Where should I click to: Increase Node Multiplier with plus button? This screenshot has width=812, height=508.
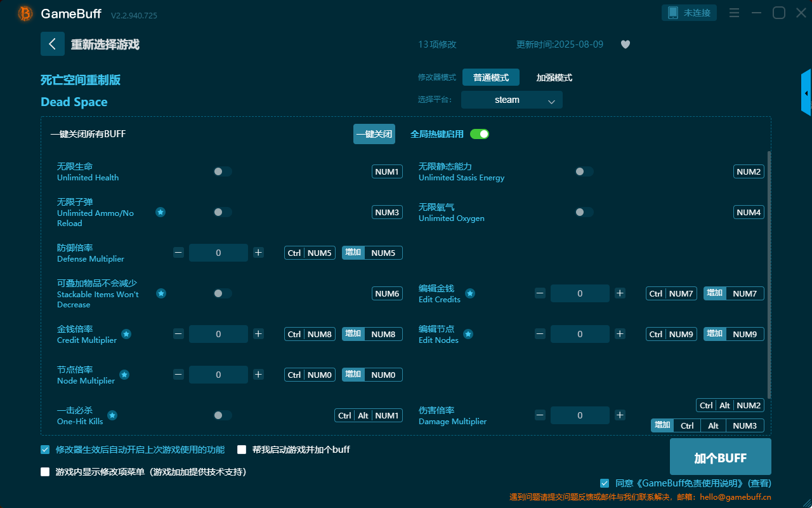(258, 375)
